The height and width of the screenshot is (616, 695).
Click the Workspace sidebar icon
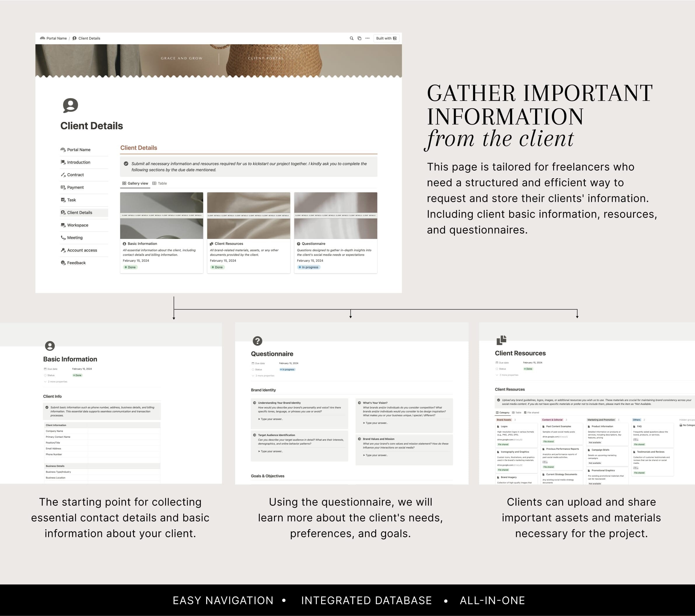(63, 225)
